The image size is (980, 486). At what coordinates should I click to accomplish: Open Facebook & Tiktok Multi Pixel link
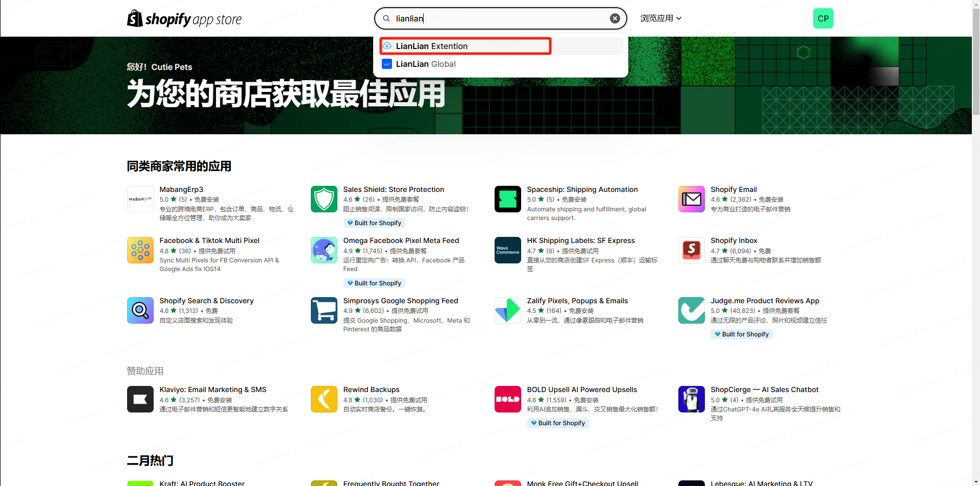tap(209, 240)
